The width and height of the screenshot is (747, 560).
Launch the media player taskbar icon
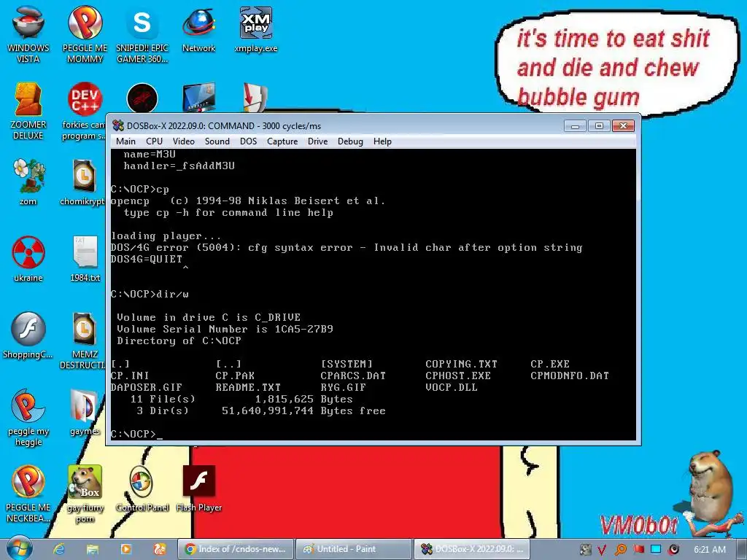(x=125, y=549)
